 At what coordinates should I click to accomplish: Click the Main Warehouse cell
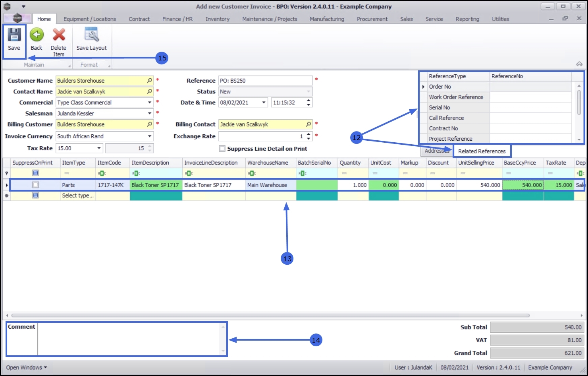click(271, 185)
